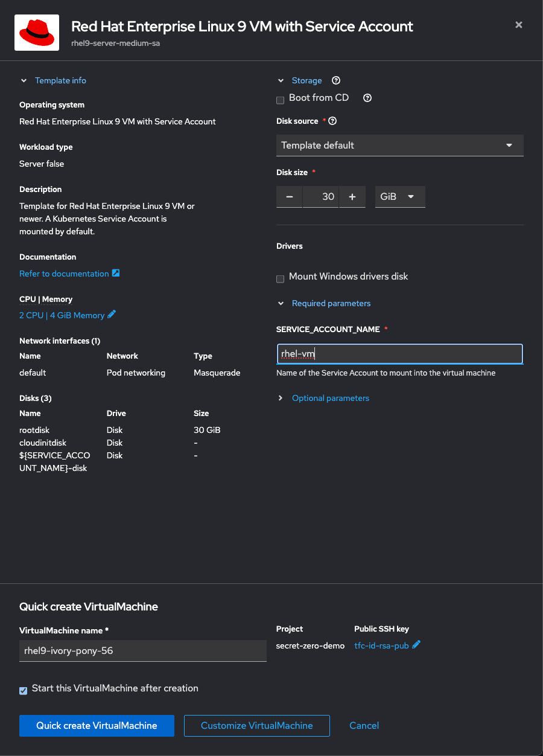Choose Customize VirtualMachine
Viewport: 543px width, 756px height.
coord(256,725)
